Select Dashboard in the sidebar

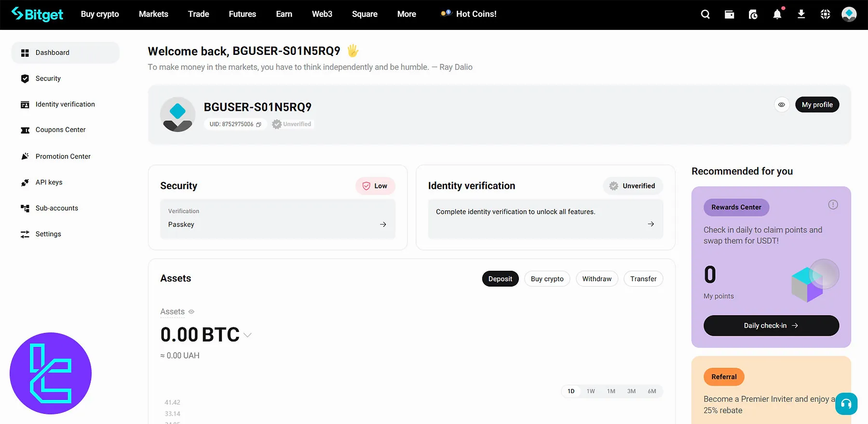point(66,53)
